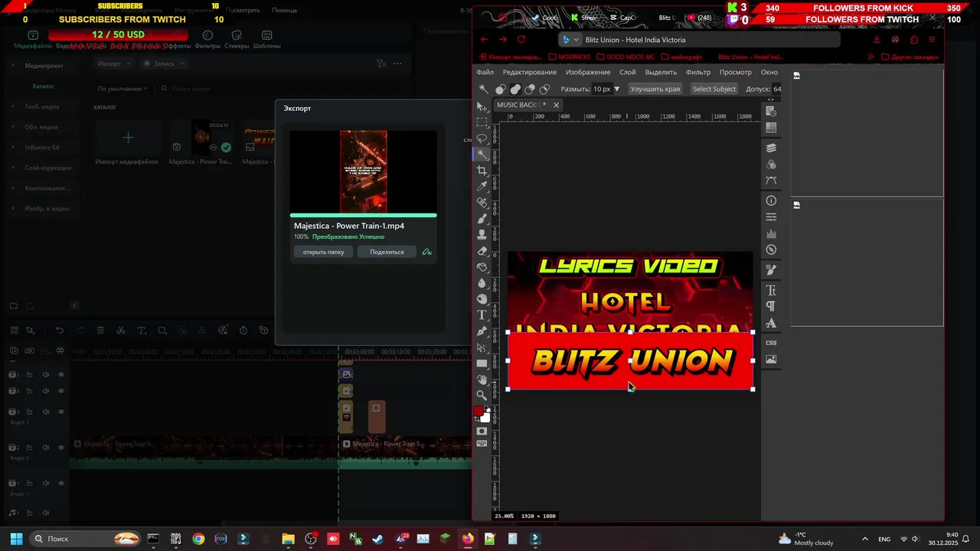Open the Изображение menu in Photopea

click(588, 72)
